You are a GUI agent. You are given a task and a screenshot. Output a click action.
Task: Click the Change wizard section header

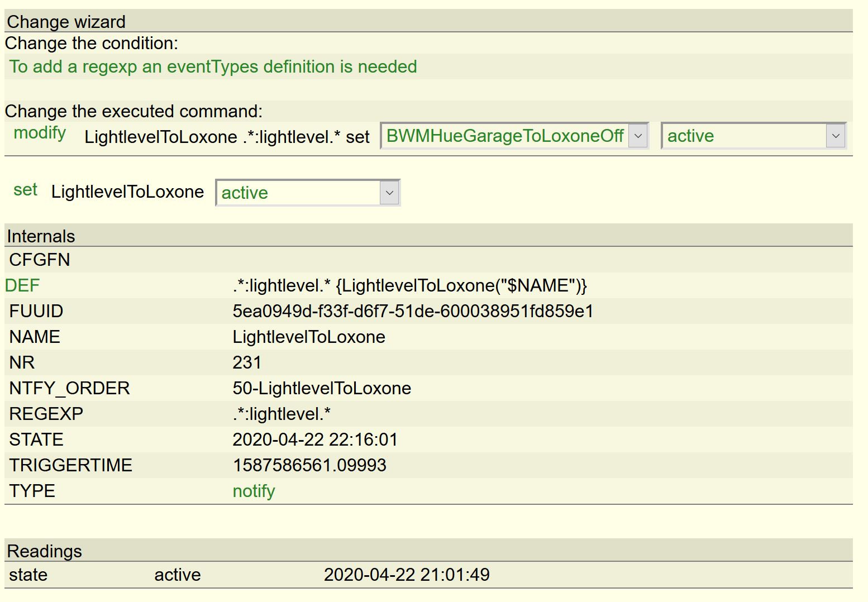pyautogui.click(x=66, y=22)
